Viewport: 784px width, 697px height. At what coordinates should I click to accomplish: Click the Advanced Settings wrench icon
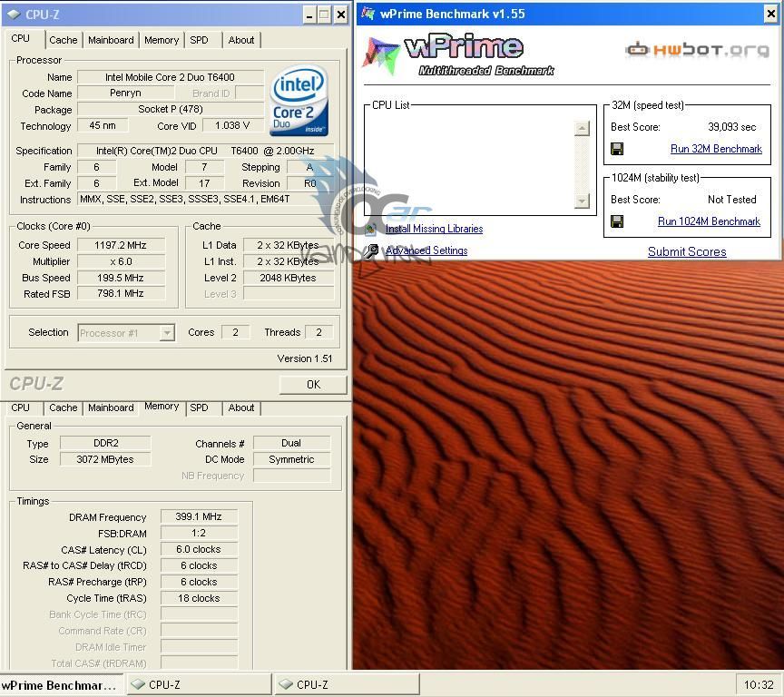pos(370,250)
